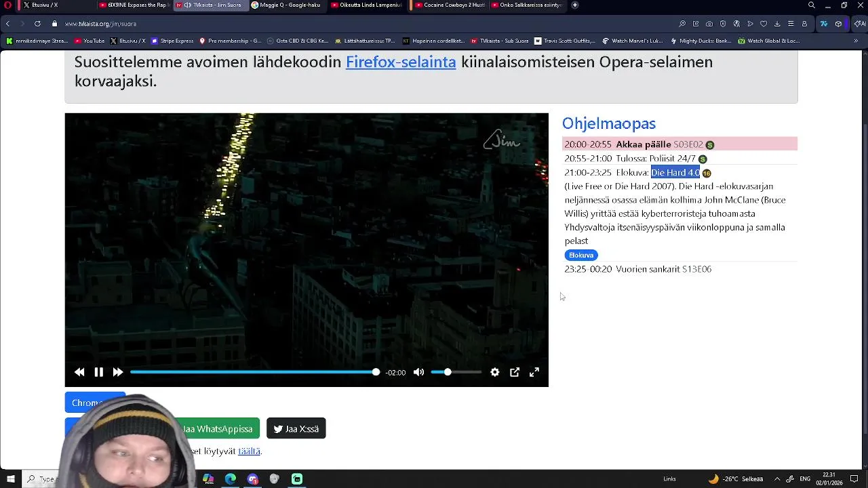Switch to the 6IX9INE Exposes tab
868x488 pixels.
coord(133,5)
